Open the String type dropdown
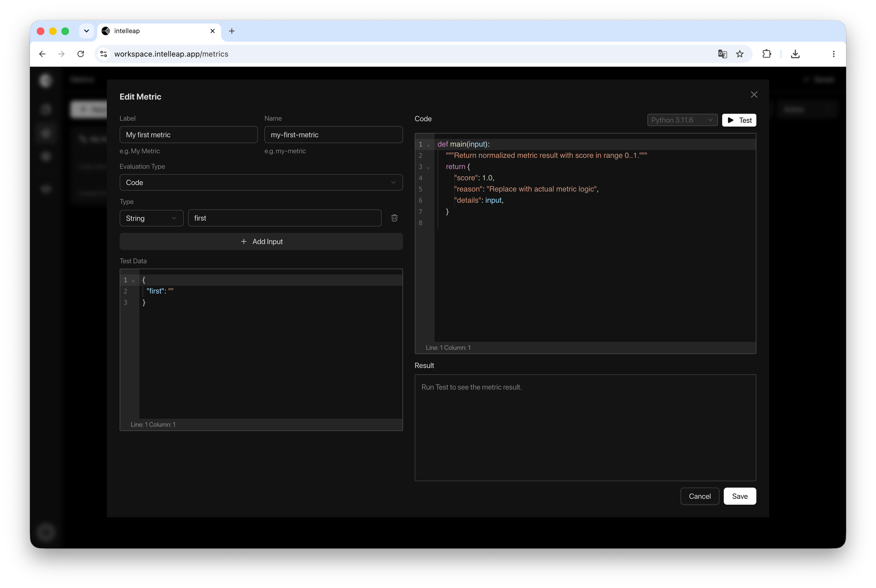Screen dimensions: 876x588 click(151, 218)
